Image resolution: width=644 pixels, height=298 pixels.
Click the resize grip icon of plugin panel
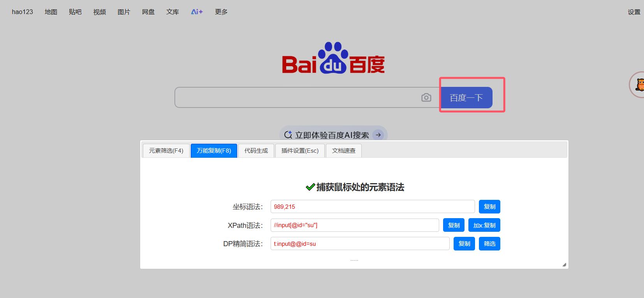click(x=564, y=264)
